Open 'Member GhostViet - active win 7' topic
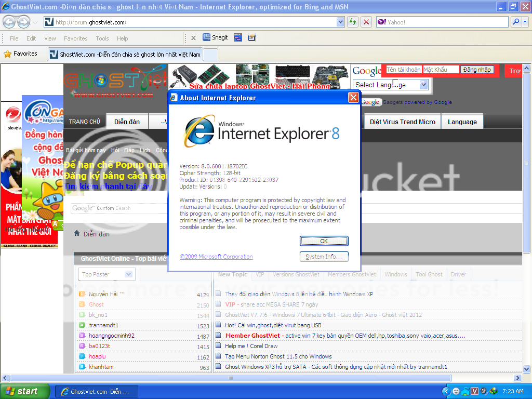This screenshot has height=399, width=532. tap(345, 336)
